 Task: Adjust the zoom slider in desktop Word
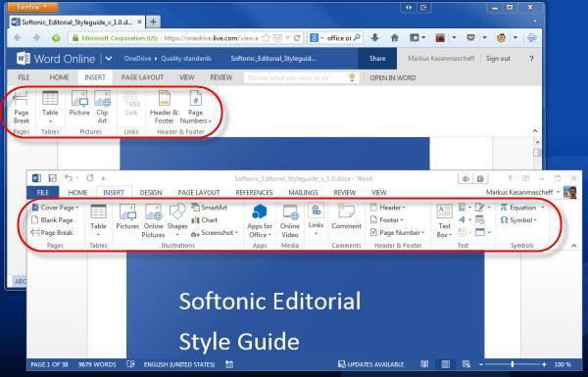click(x=513, y=364)
